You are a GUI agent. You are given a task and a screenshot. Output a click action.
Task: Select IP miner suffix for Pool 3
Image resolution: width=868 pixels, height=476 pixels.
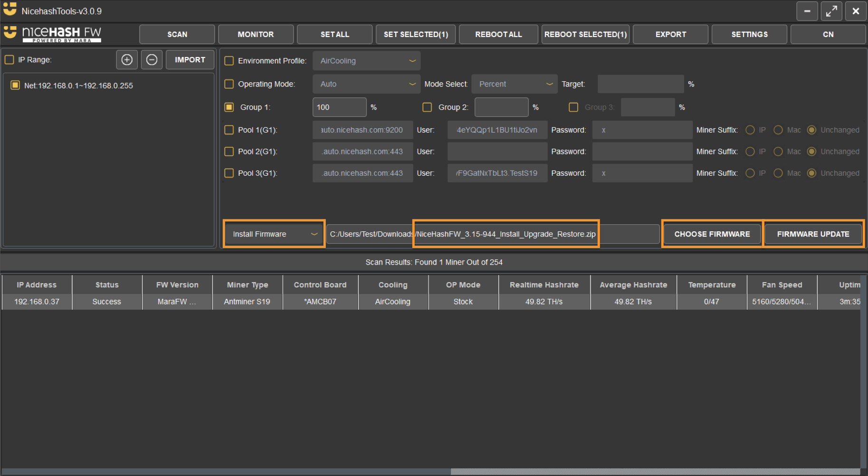coord(750,173)
